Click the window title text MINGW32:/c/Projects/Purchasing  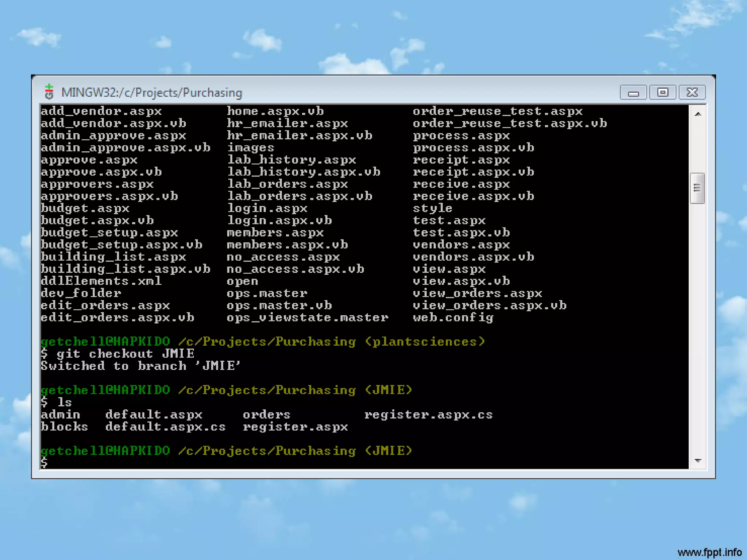pos(152,93)
